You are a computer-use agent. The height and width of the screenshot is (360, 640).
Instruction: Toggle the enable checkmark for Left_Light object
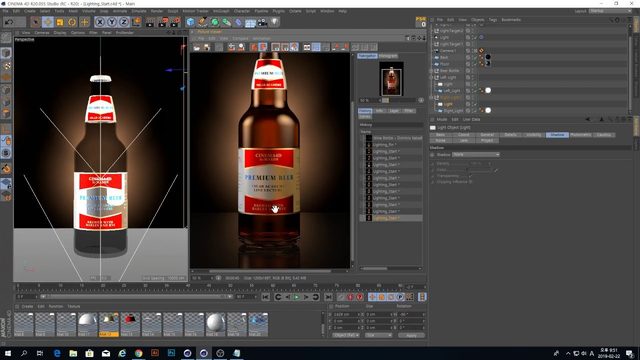[x=475, y=91]
